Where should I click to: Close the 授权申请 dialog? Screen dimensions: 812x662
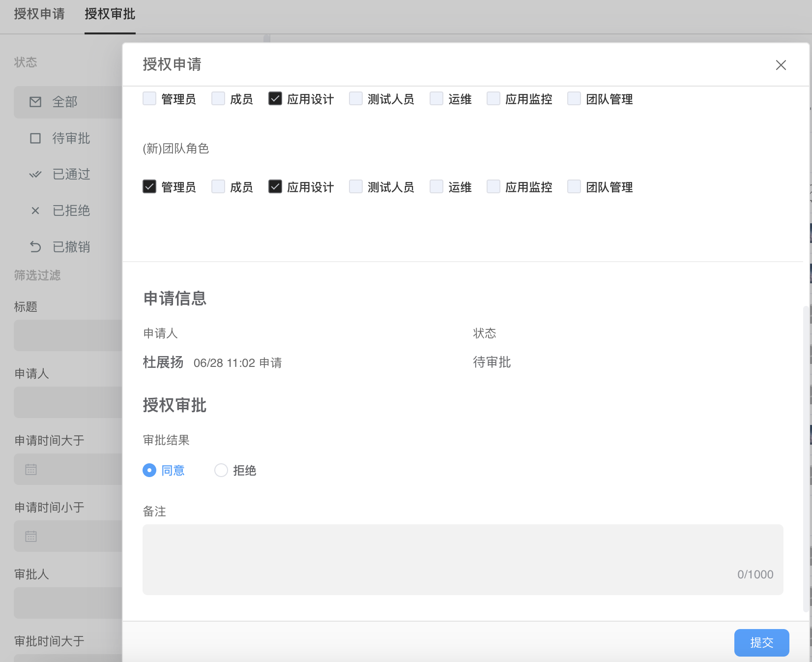click(x=781, y=65)
